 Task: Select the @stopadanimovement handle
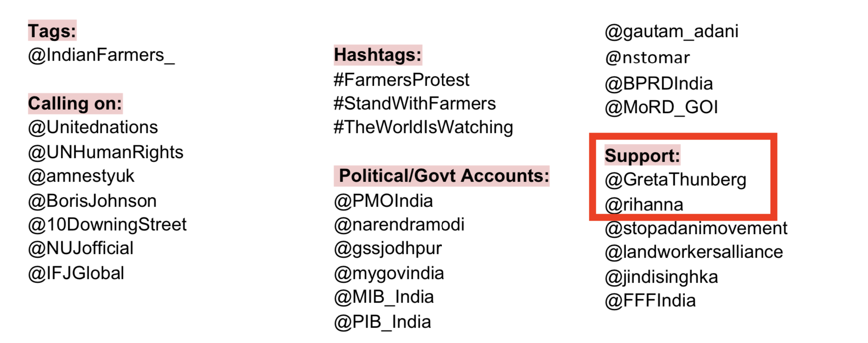696,229
